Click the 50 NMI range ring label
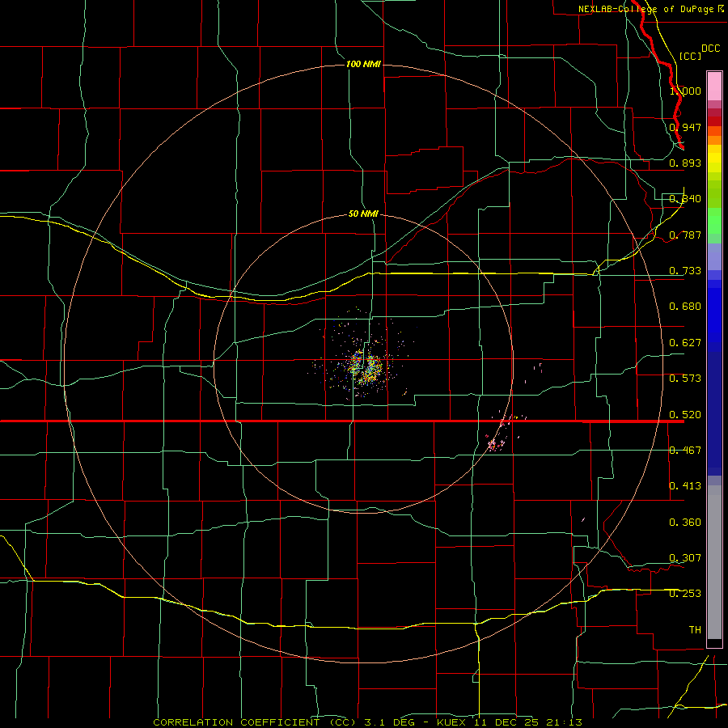728x728 pixels. [x=363, y=214]
